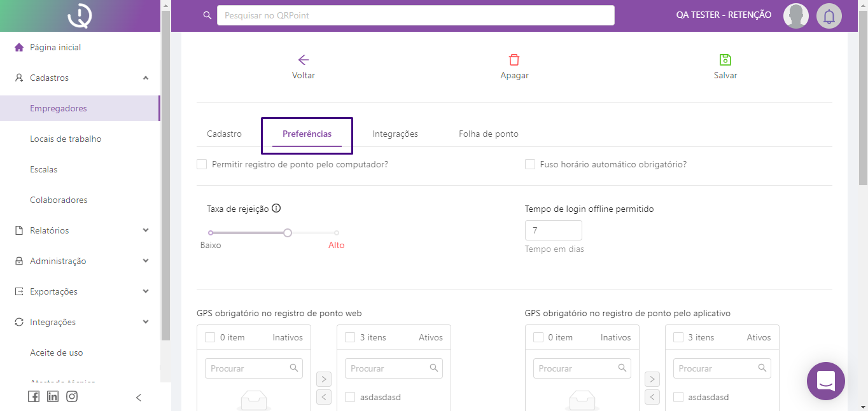The image size is (868, 411).
Task: Open the Facebook social icon
Action: click(x=34, y=396)
